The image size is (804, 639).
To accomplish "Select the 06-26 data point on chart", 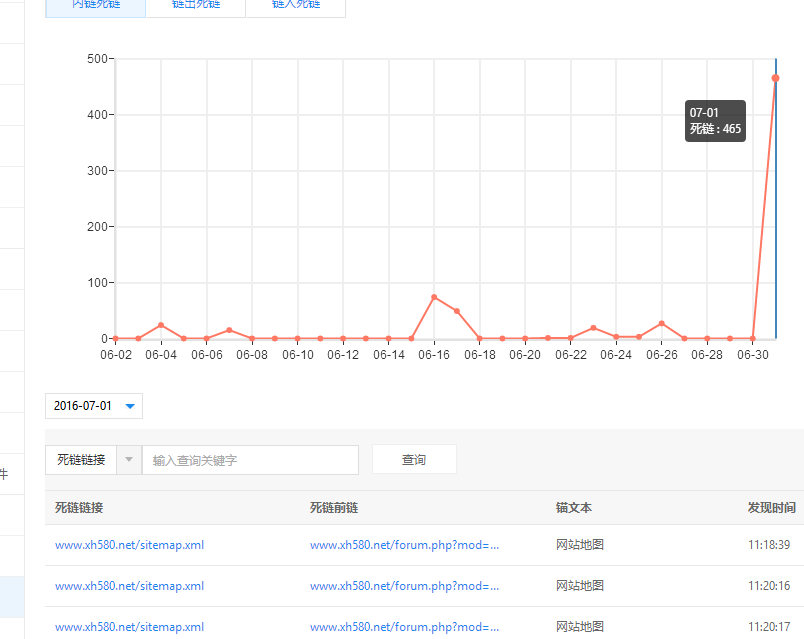I will point(662,323).
